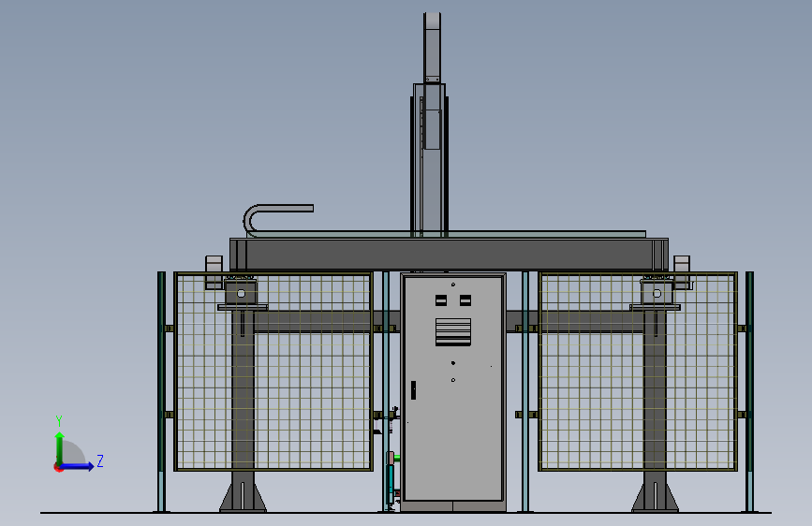Click the red X axis origin ball of triad
This screenshot has height=526, width=812.
58,467
